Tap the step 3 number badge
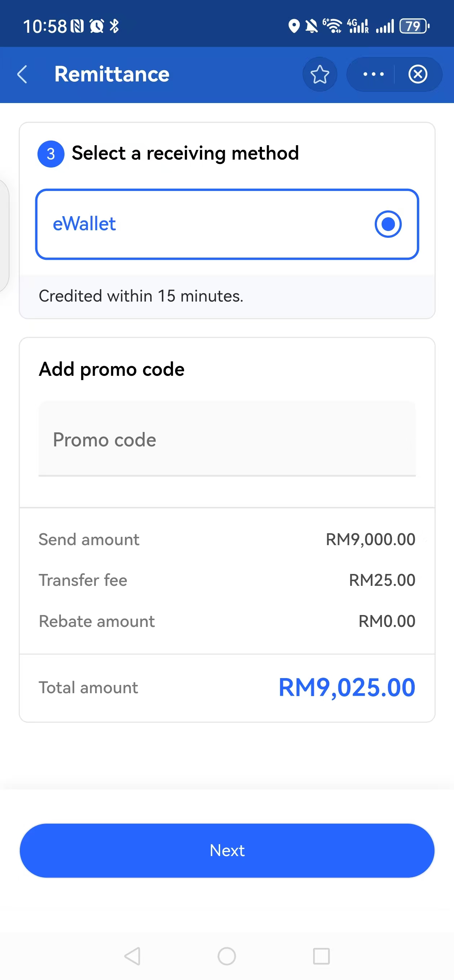This screenshot has height=980, width=454. click(x=50, y=154)
